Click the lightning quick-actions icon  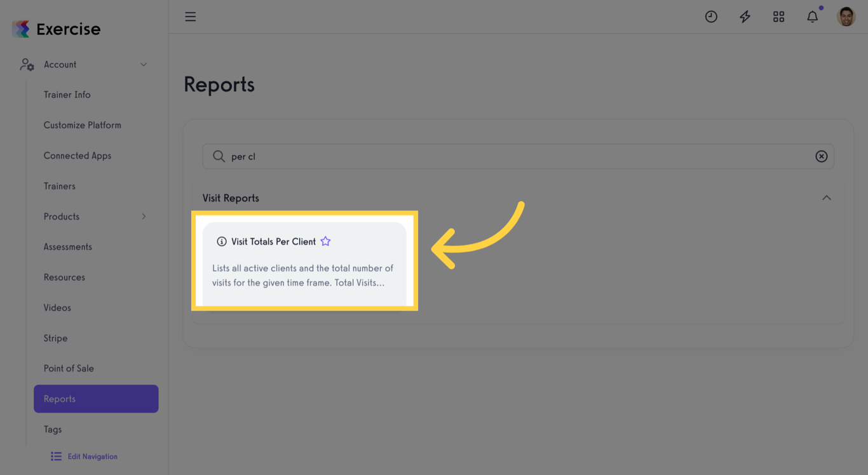pos(745,17)
